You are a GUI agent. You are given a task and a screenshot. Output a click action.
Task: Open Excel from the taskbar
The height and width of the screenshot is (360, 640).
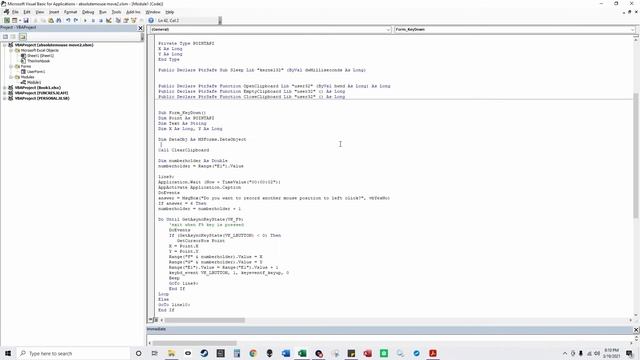pyautogui.click(x=302, y=353)
